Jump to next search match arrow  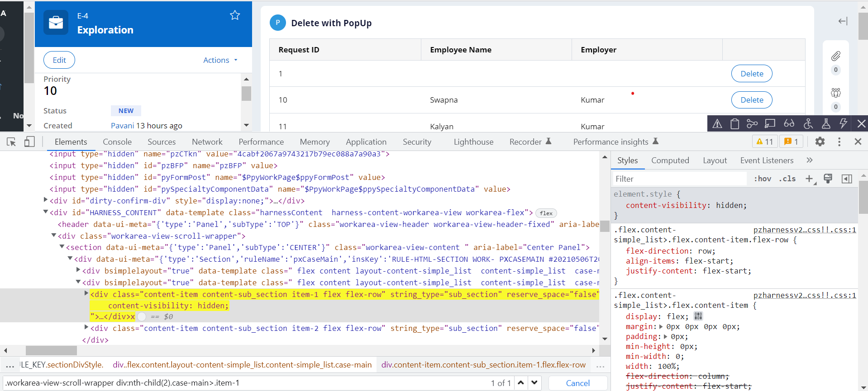(x=534, y=383)
